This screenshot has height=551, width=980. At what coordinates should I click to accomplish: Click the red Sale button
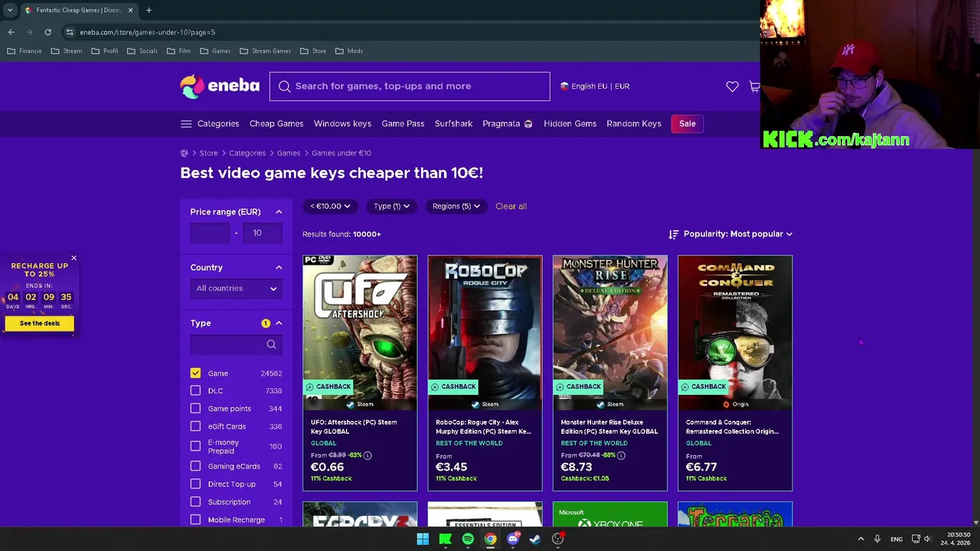688,124
